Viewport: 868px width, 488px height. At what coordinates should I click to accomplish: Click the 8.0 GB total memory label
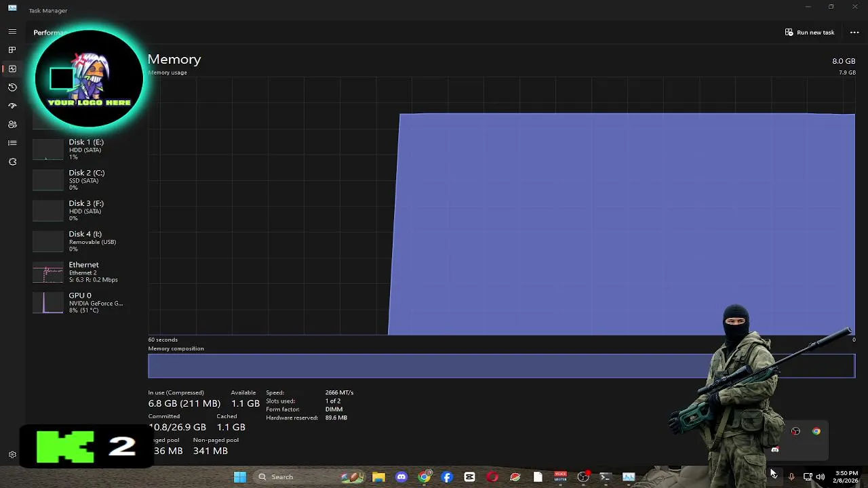pyautogui.click(x=844, y=61)
